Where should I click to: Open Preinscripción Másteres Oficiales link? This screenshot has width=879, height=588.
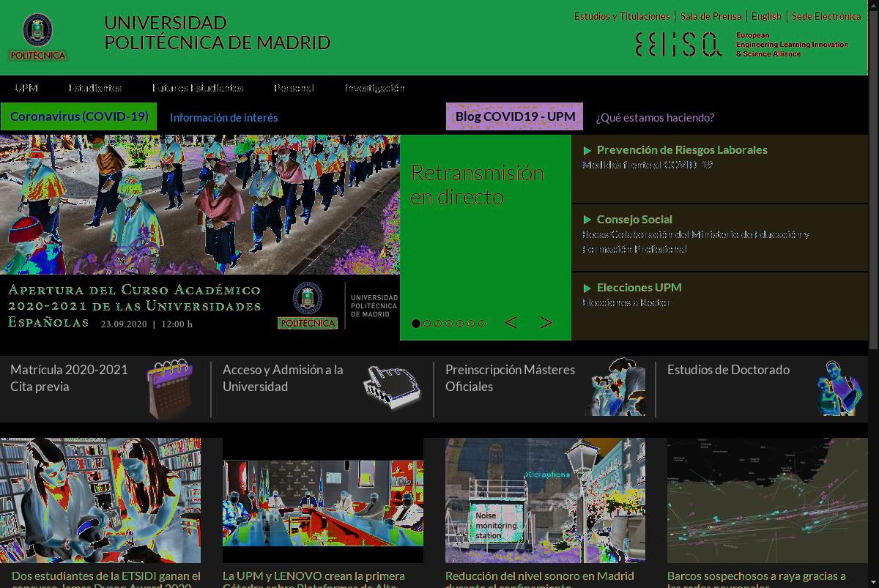click(510, 378)
